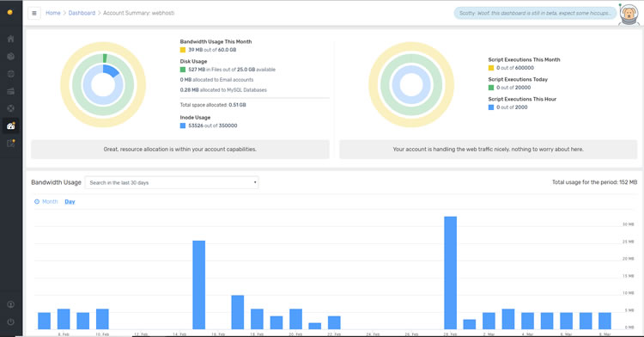Click Account Summary: webhosti breadcrumb text
The width and height of the screenshot is (644, 337).
click(138, 13)
